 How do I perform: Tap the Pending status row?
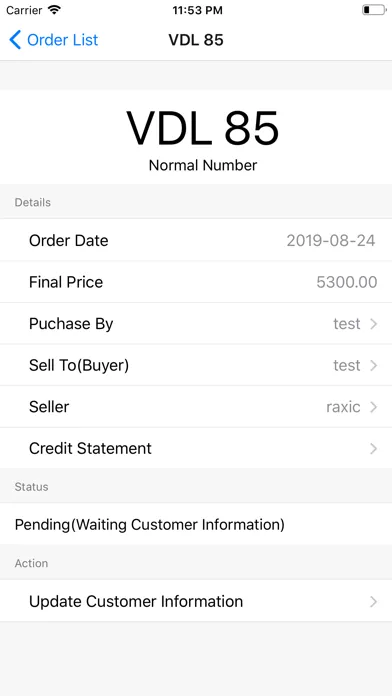(x=196, y=524)
